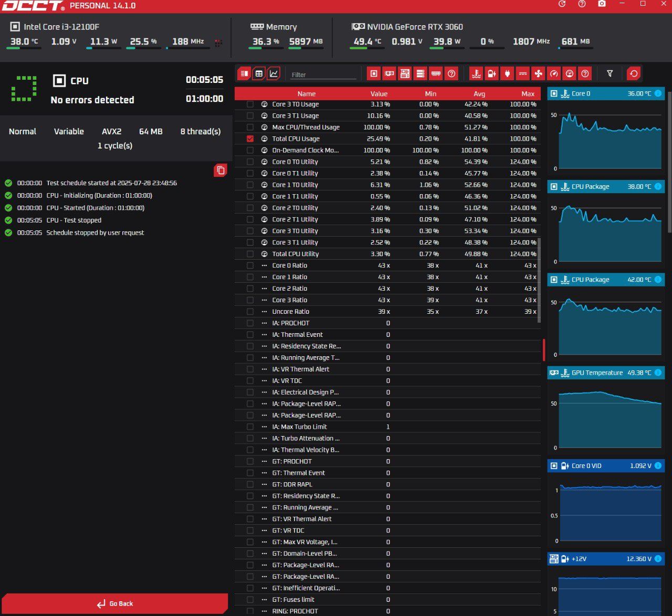672x616 pixels.
Task: Open info for Core 0 VID graph
Action: coord(658,465)
